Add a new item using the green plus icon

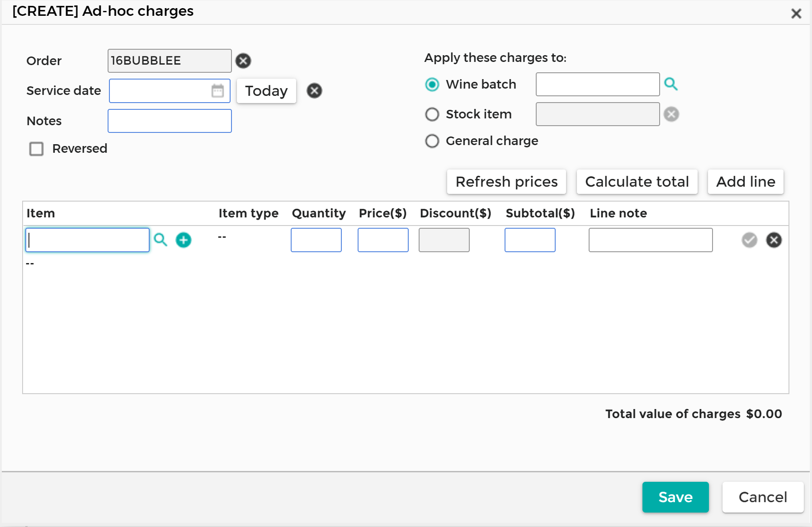tap(184, 240)
